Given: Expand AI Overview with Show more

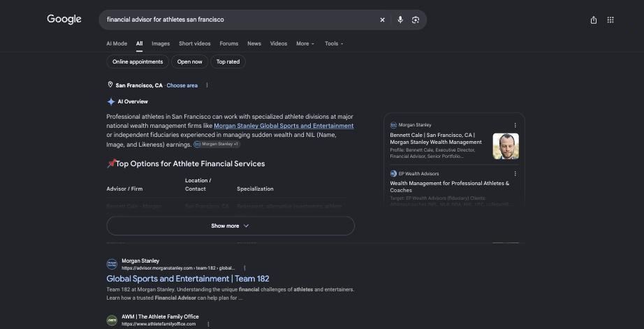Looking at the screenshot, I should tap(230, 226).
